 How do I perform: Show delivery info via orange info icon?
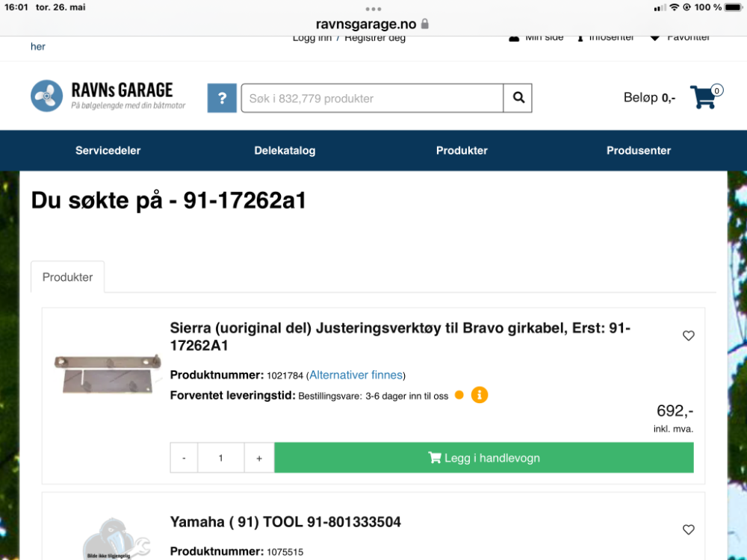point(480,395)
